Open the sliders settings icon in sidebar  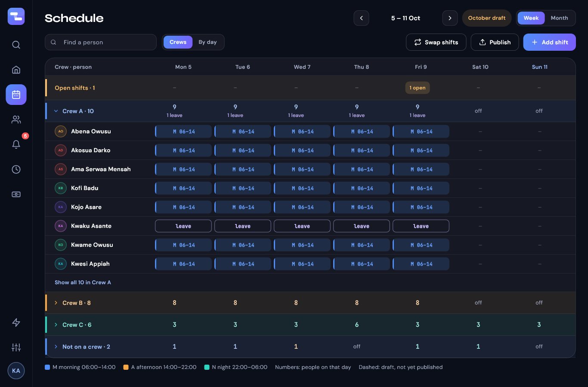click(16, 347)
